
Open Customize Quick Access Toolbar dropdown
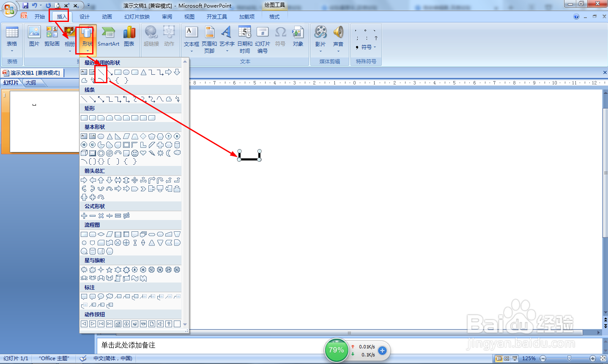(x=88, y=5)
